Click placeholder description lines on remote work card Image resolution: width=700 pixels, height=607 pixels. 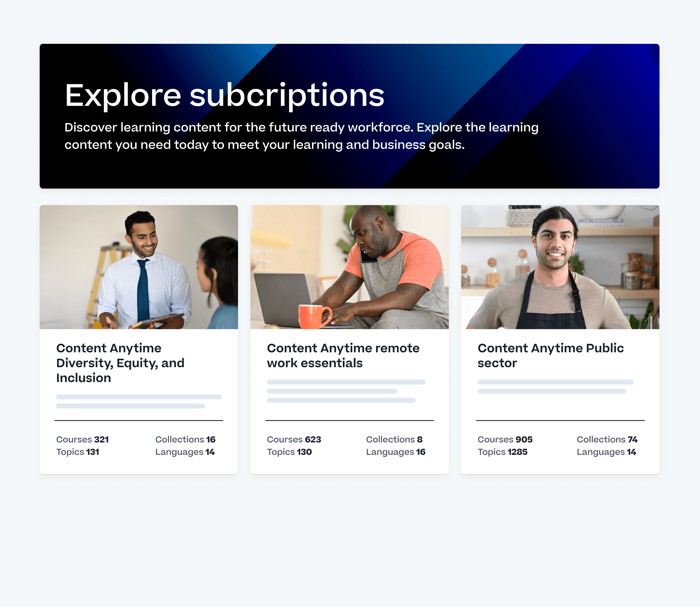coord(346,391)
